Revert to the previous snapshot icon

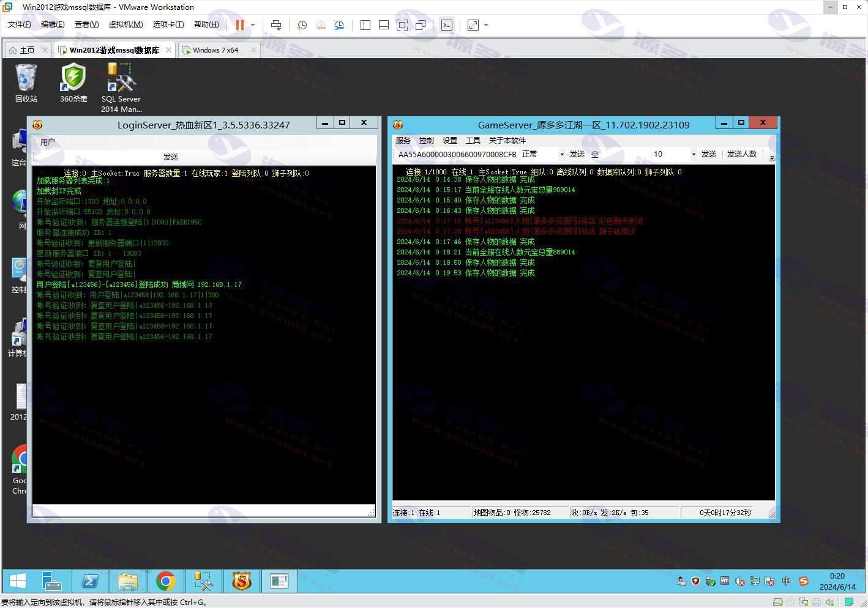click(321, 25)
